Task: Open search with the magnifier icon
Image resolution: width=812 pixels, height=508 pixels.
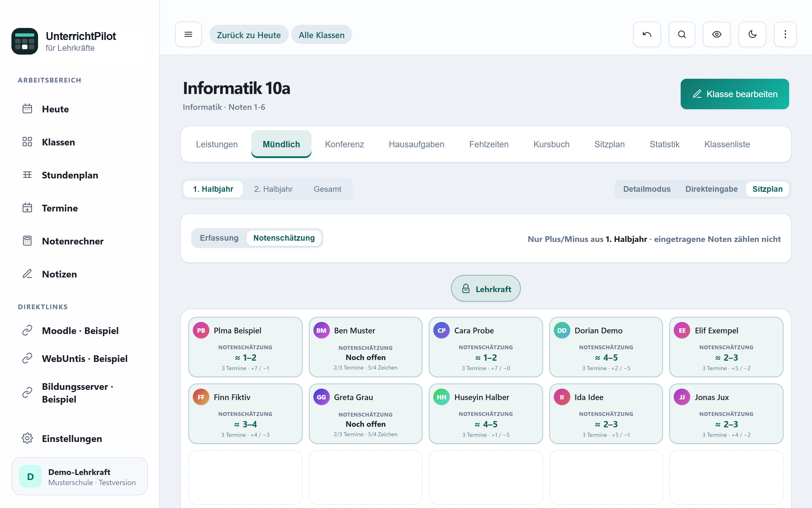Action: pyautogui.click(x=681, y=34)
